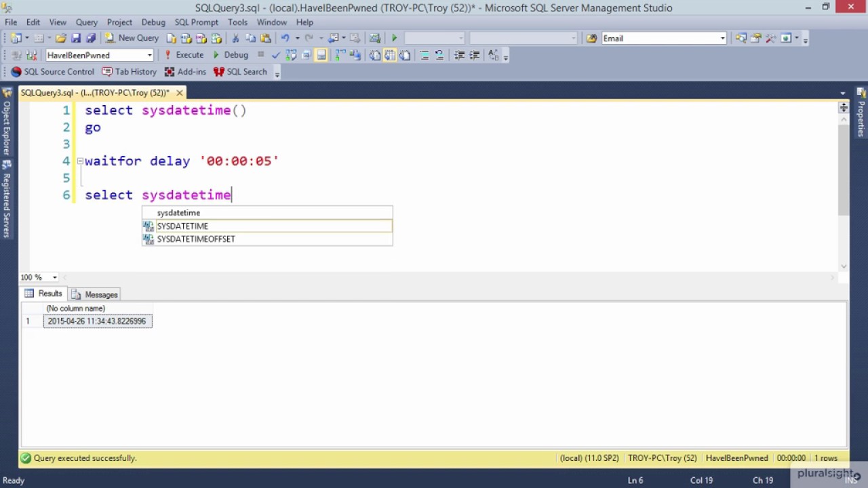Screen dimensions: 868x488
Task: Open the Registered Servers side panel
Action: pos(7,199)
